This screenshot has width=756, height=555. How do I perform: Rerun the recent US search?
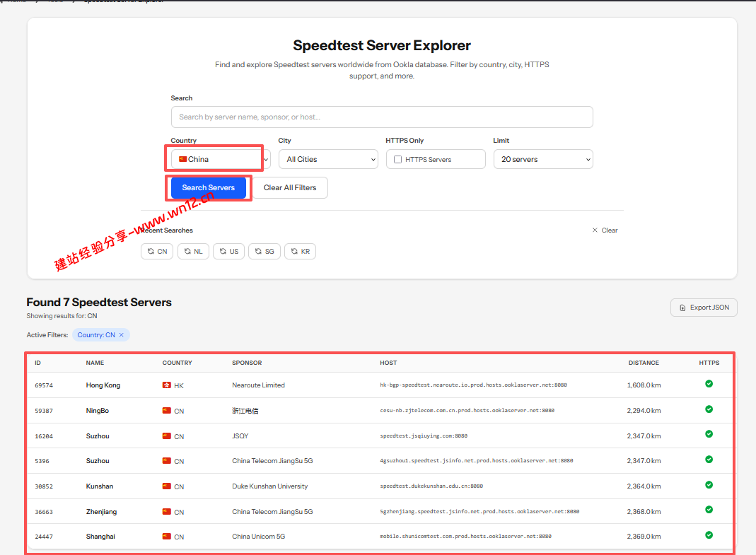coord(229,251)
